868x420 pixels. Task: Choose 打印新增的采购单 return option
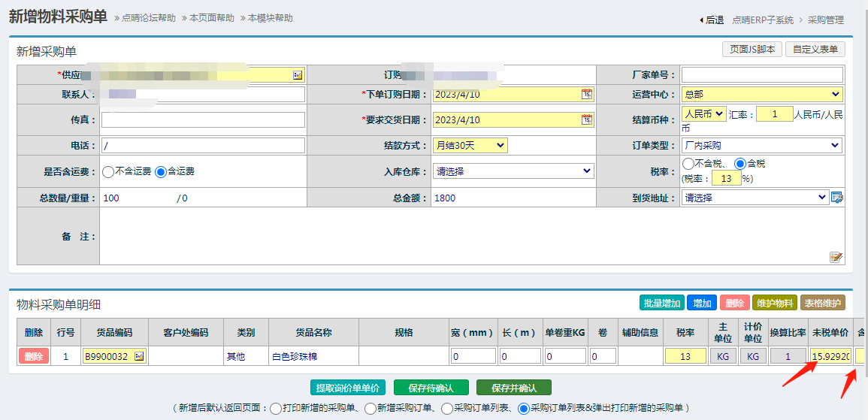276,408
